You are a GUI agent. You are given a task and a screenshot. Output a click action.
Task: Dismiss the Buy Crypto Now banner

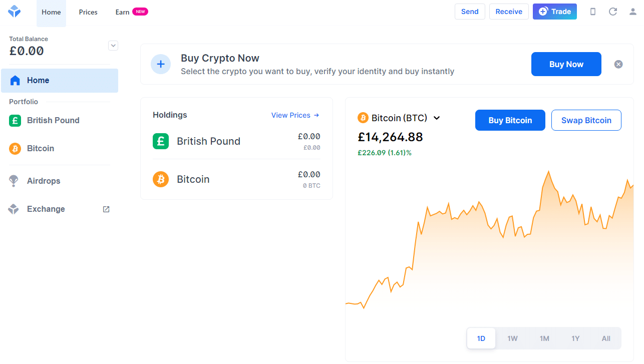(x=618, y=64)
